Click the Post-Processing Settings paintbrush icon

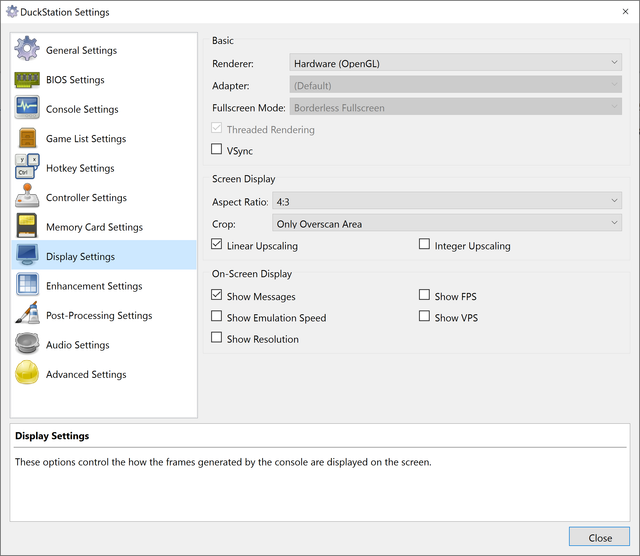pos(27,313)
